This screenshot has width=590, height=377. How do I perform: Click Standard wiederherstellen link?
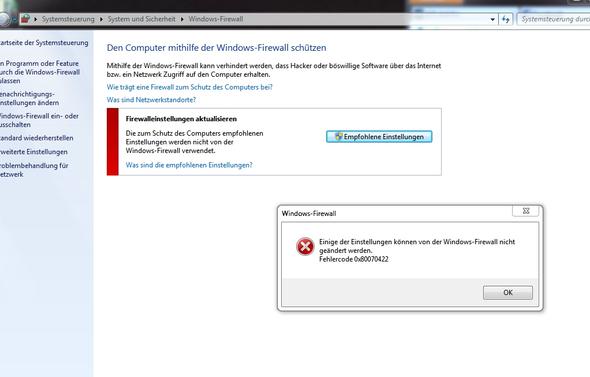click(x=36, y=138)
